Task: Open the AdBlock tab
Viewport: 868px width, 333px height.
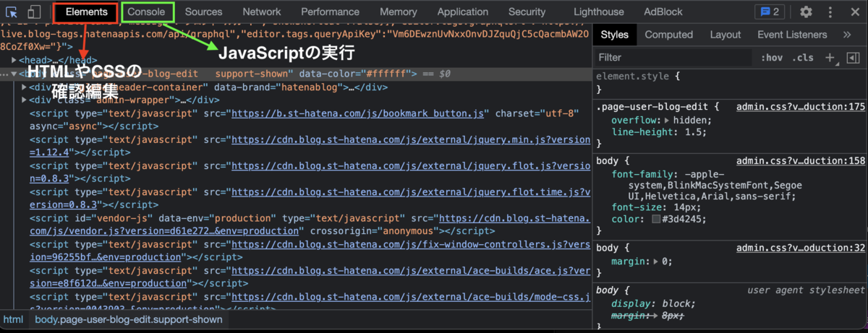Action: click(x=663, y=12)
